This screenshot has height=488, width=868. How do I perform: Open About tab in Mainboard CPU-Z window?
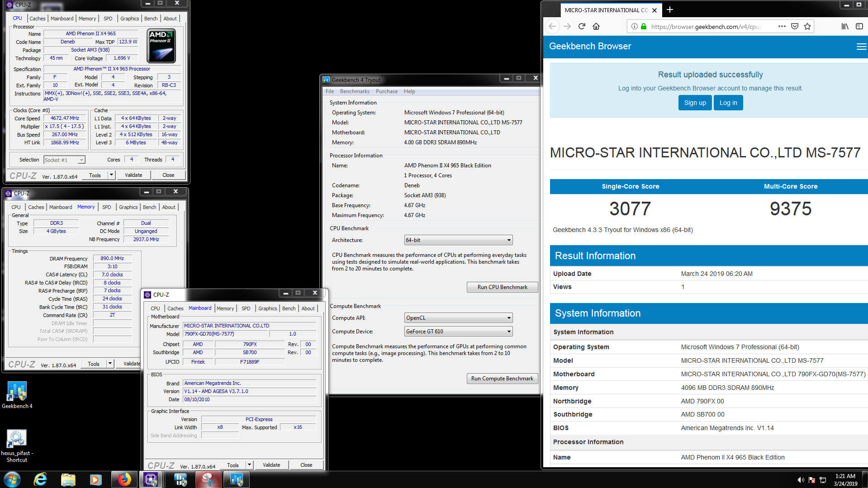308,308
